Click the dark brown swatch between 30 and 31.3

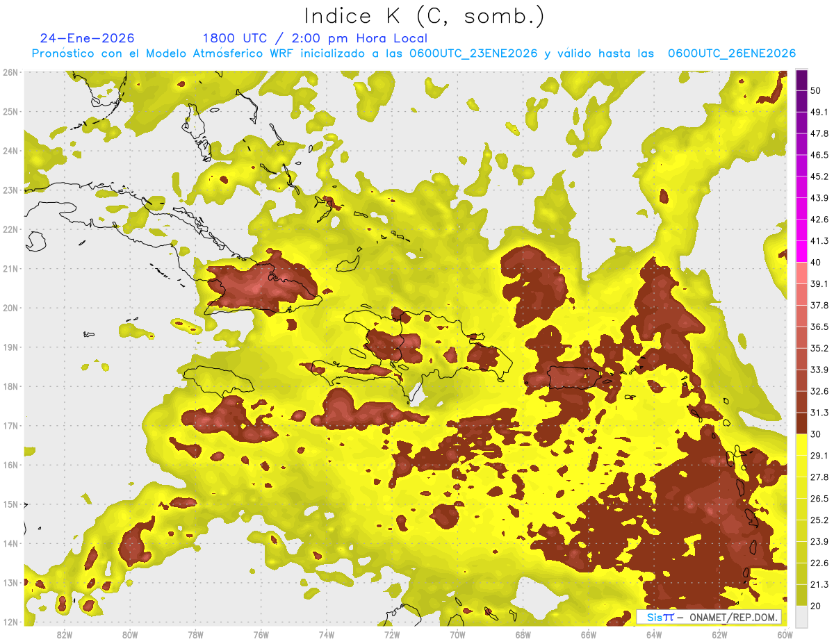pyautogui.click(x=801, y=423)
